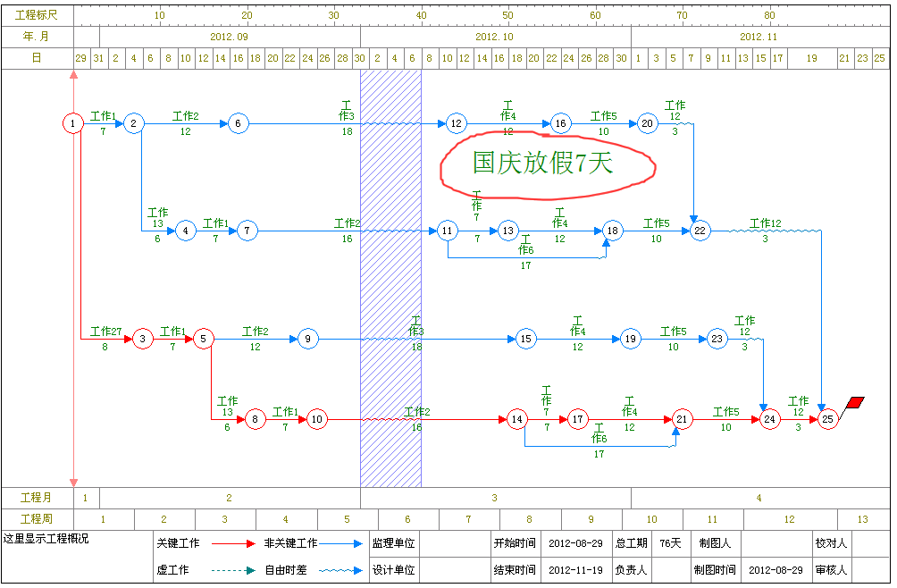Viewport: 897px width, 588px height.
Task: Click the 工程周 row header
Action: (x=37, y=519)
